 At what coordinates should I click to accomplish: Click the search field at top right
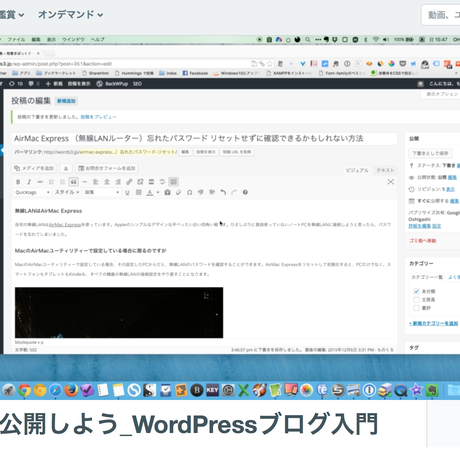[440, 15]
